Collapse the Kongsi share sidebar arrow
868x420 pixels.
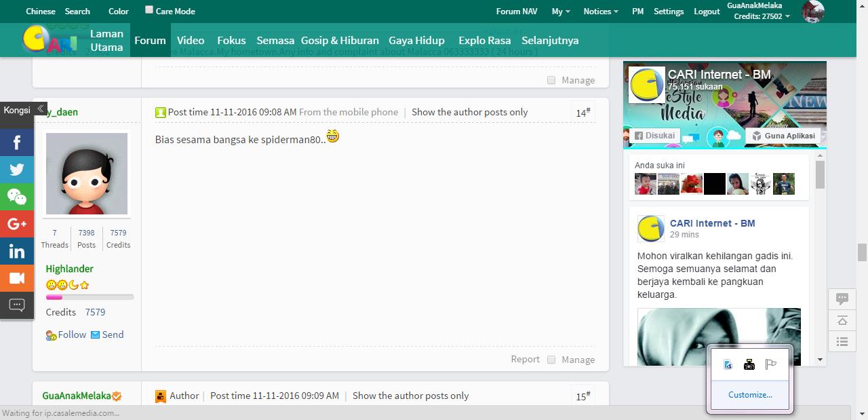41,109
